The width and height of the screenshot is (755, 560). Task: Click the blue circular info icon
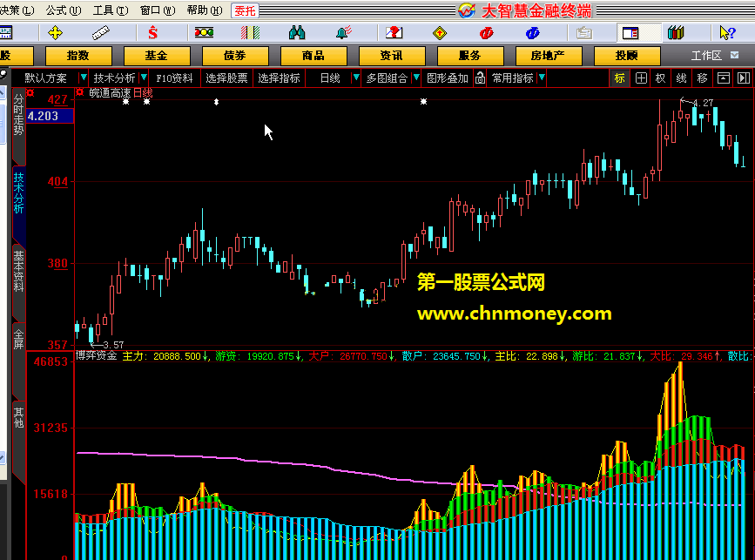pos(533,33)
